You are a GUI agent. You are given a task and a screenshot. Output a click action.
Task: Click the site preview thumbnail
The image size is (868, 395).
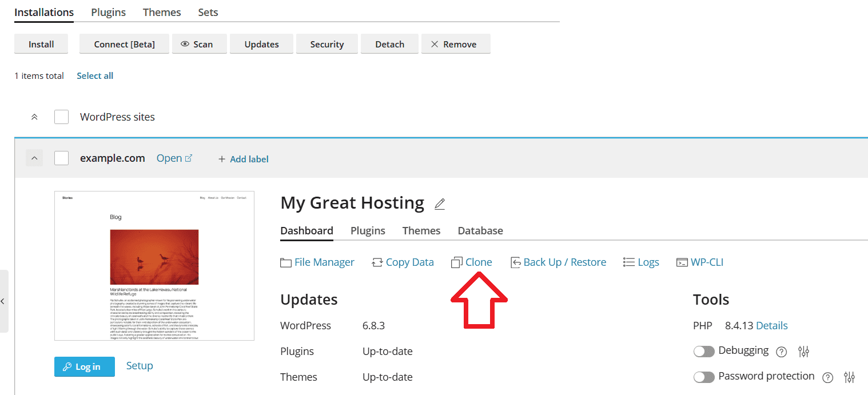click(154, 266)
